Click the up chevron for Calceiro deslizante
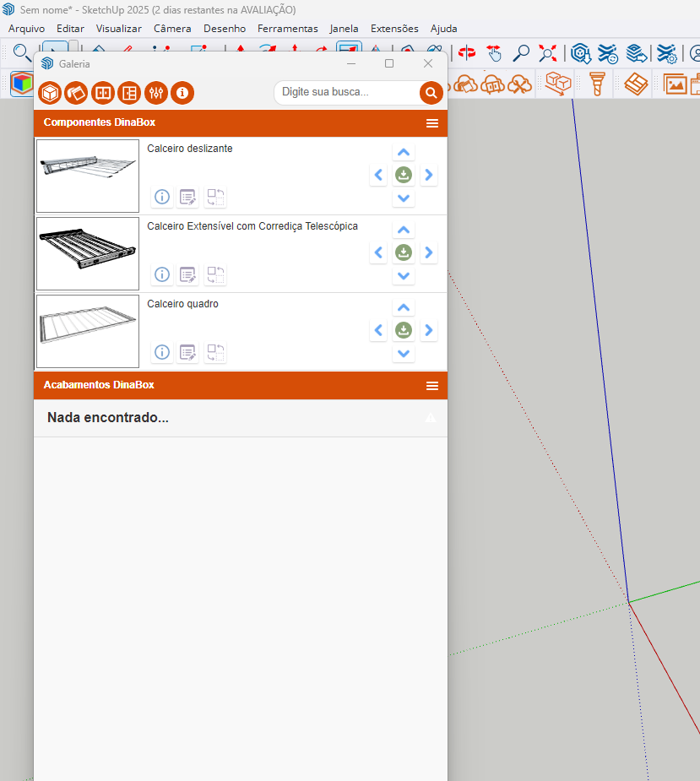 tap(404, 152)
